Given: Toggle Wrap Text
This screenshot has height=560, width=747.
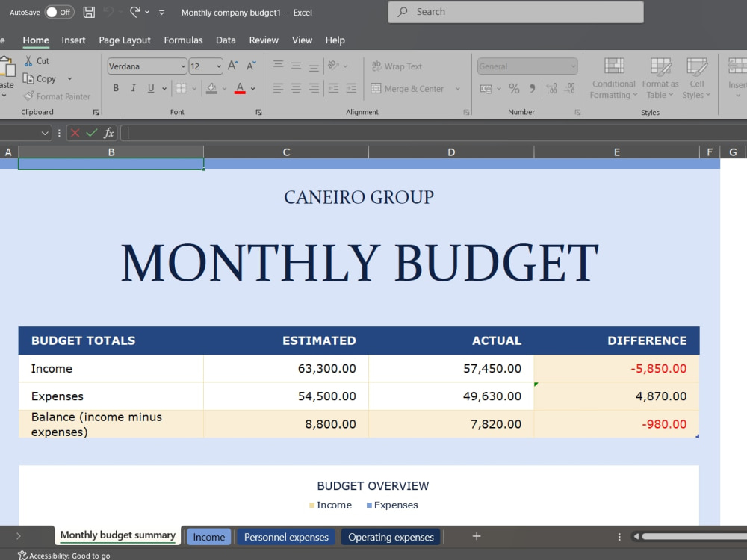Looking at the screenshot, I should [x=397, y=66].
